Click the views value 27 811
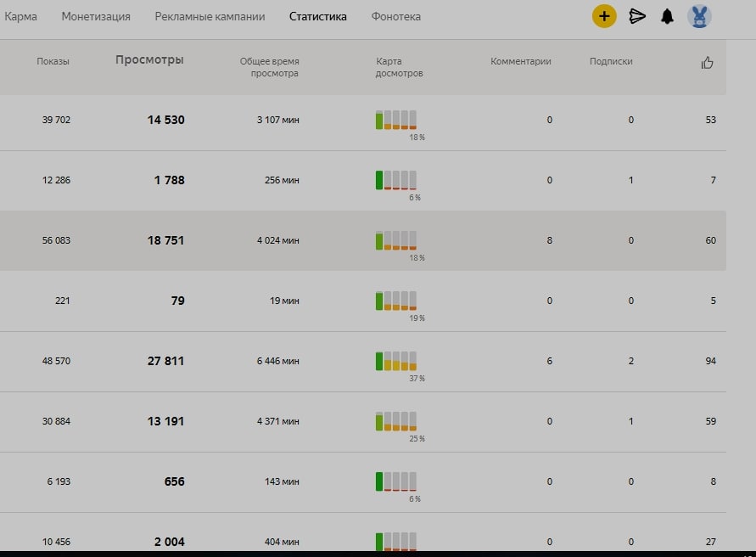 pyautogui.click(x=165, y=361)
